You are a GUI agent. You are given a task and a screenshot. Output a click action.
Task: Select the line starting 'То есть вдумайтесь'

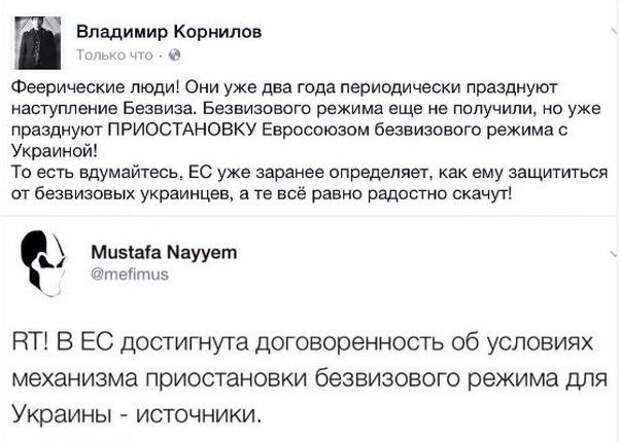[310, 173]
